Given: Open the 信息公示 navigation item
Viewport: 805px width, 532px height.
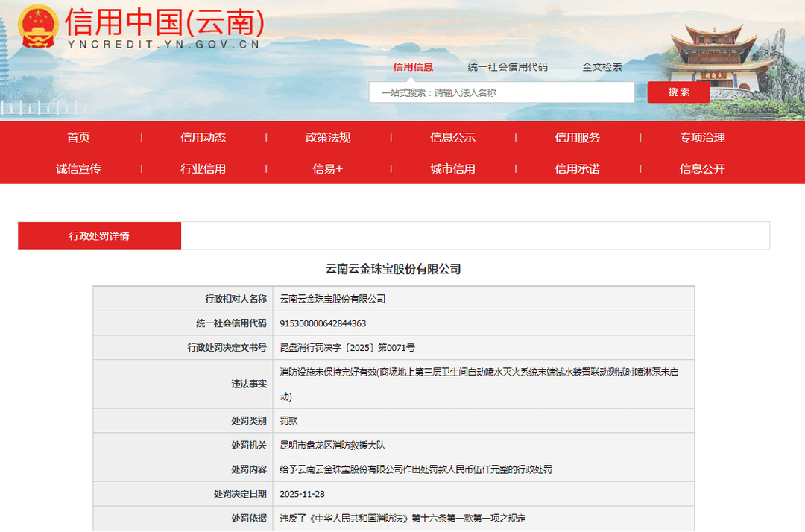Looking at the screenshot, I should [x=452, y=138].
